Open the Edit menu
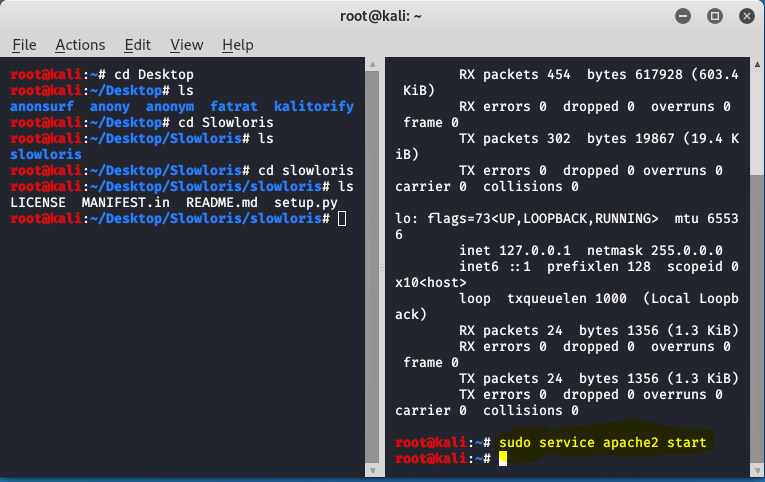765x482 pixels. click(138, 45)
